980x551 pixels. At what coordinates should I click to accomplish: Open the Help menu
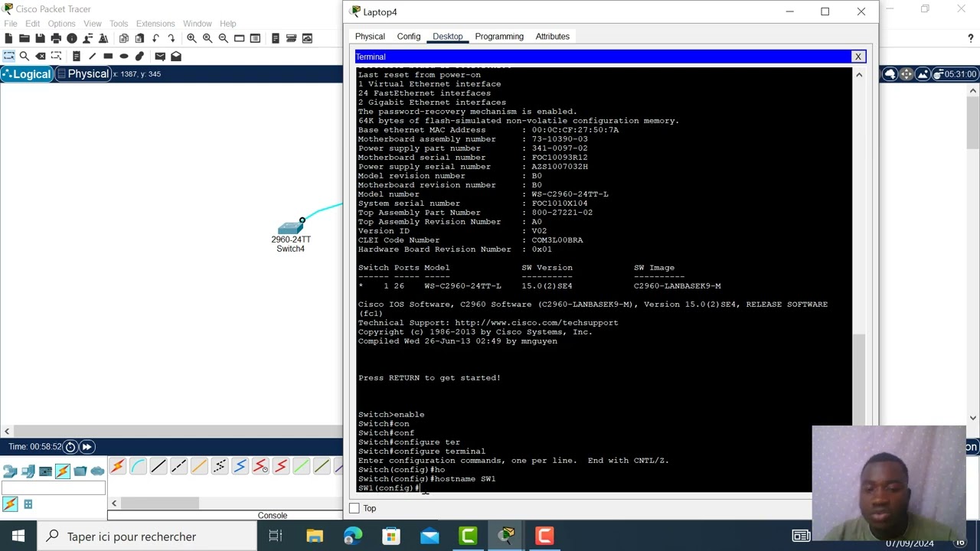(x=228, y=24)
